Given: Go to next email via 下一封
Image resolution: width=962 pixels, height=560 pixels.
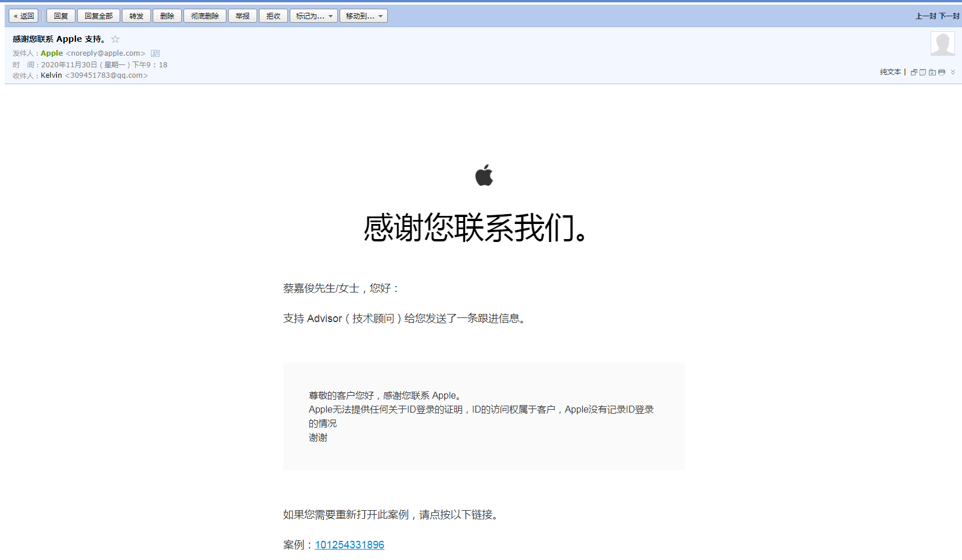Looking at the screenshot, I should (x=949, y=16).
